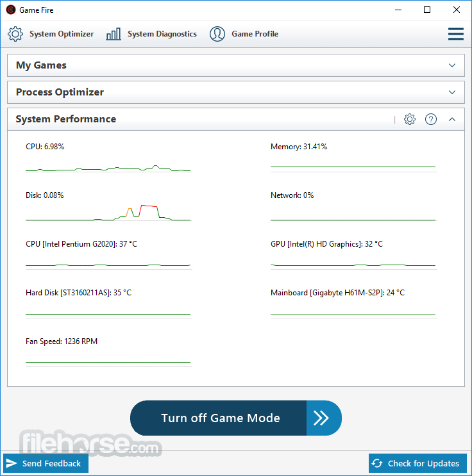This screenshot has height=476, width=472.
Task: Click the GPU temperature graph
Action: [x=354, y=267]
